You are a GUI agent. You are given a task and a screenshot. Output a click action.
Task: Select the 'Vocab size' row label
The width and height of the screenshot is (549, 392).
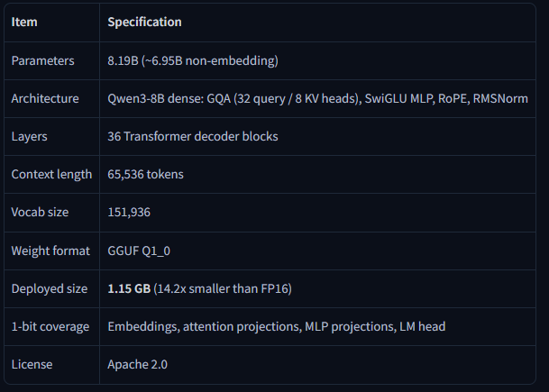(x=40, y=213)
